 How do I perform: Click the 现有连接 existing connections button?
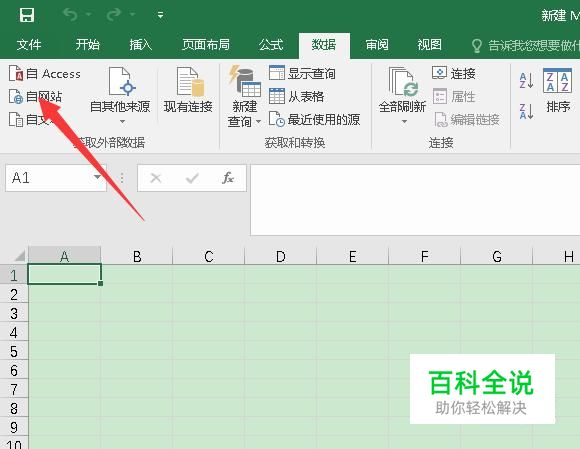(x=188, y=90)
